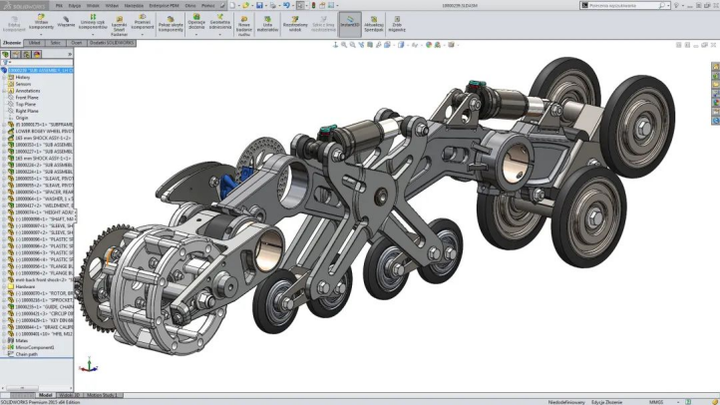
Task: Expand the Annotations tree node
Action: [x=4, y=91]
